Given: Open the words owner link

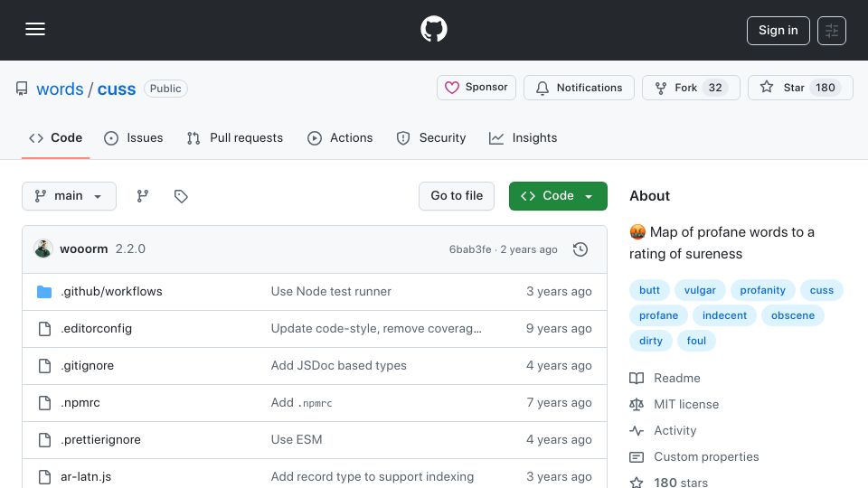Looking at the screenshot, I should 60,89.
